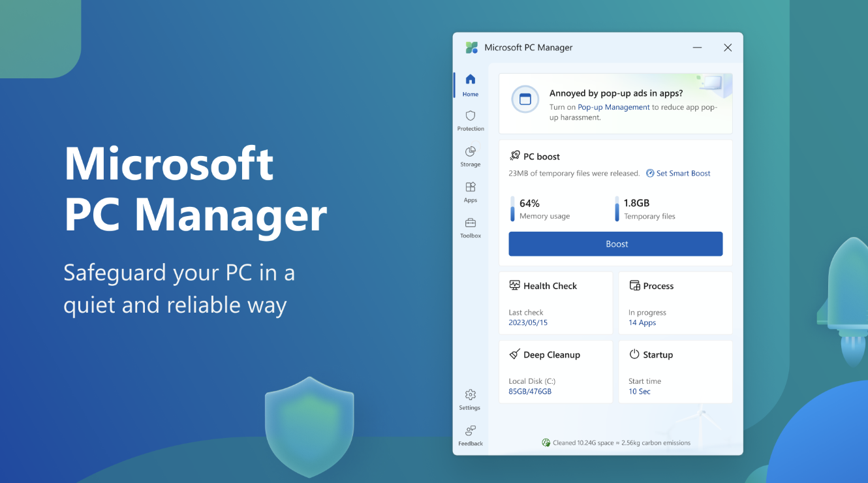This screenshot has height=483, width=868.
Task: Open the Startup card
Action: click(x=675, y=371)
